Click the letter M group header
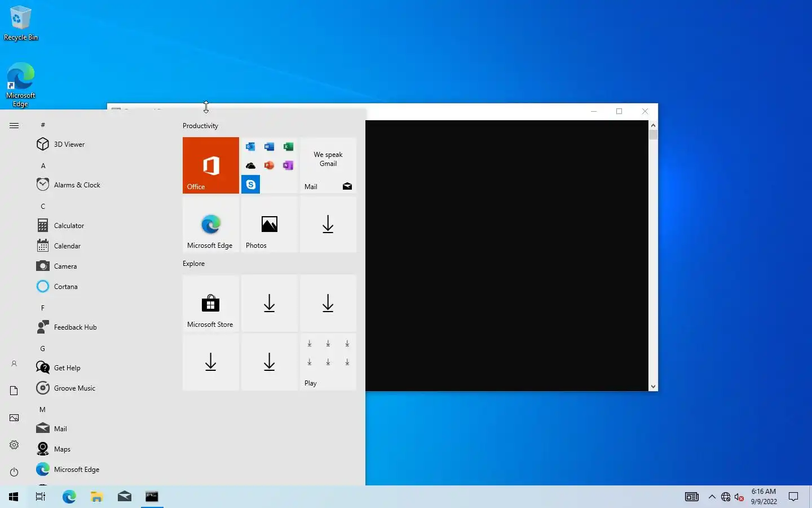This screenshot has height=508, width=812. [43, 409]
